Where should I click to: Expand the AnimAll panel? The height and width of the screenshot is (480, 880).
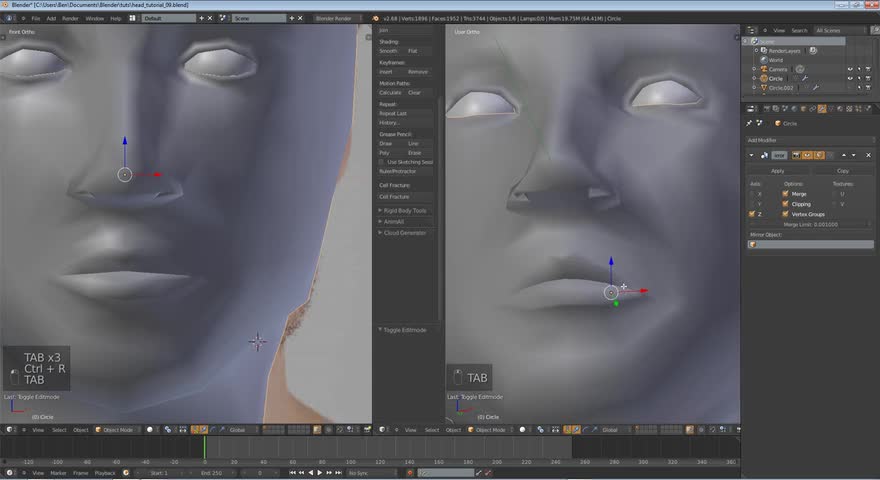394,222
